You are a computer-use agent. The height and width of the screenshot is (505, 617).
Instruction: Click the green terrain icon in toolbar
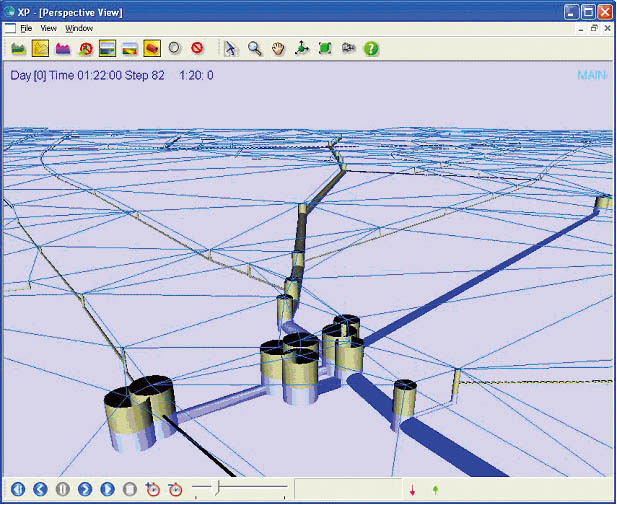(18, 48)
